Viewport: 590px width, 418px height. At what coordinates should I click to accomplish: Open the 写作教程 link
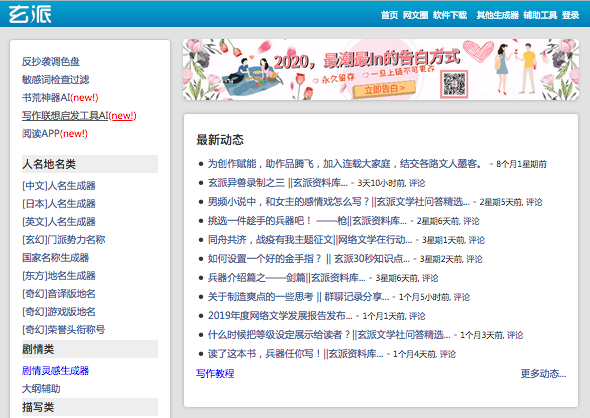215,374
